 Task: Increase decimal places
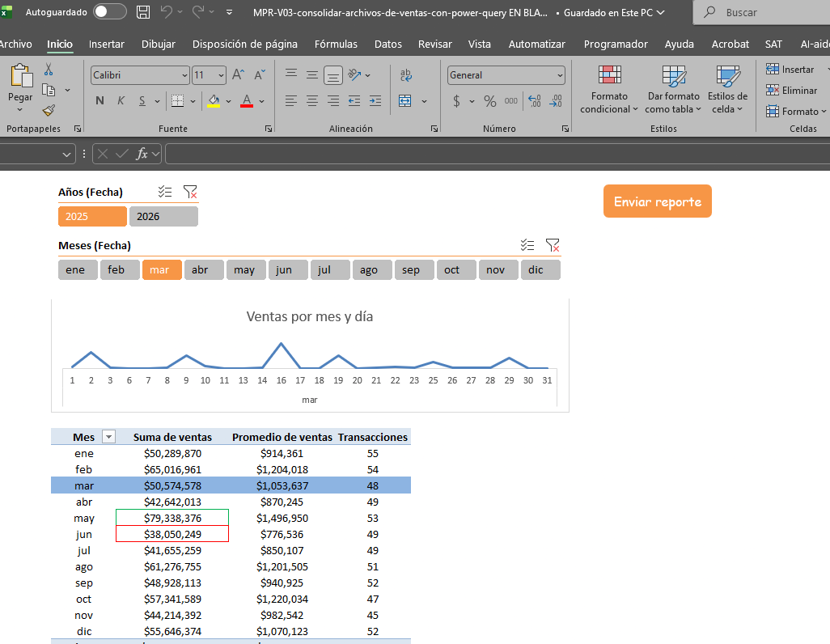coord(535,100)
